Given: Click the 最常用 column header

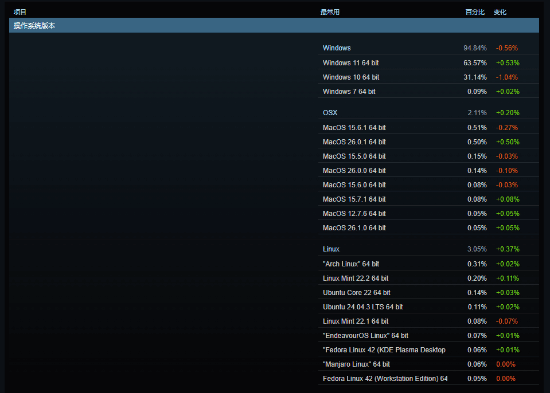Looking at the screenshot, I should click(x=330, y=12).
